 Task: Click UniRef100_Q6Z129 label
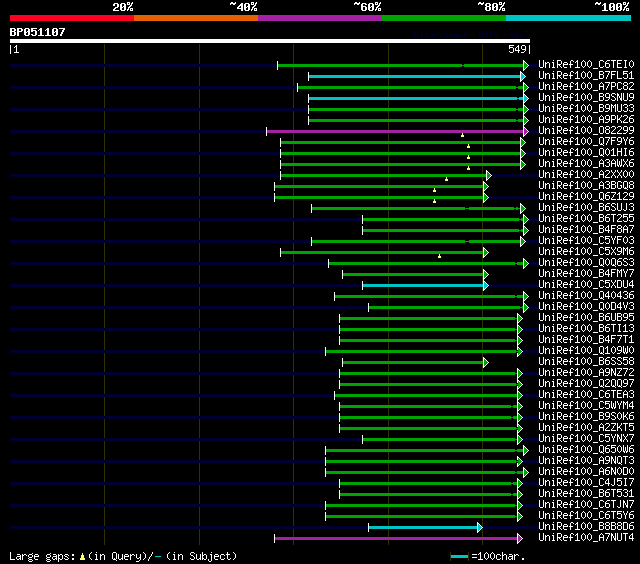586,197
